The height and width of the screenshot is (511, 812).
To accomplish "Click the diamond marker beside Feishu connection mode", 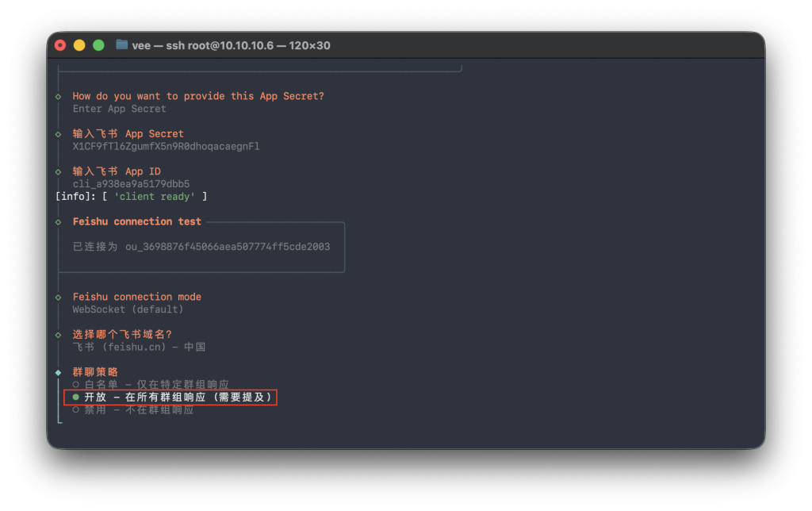I will [x=58, y=298].
